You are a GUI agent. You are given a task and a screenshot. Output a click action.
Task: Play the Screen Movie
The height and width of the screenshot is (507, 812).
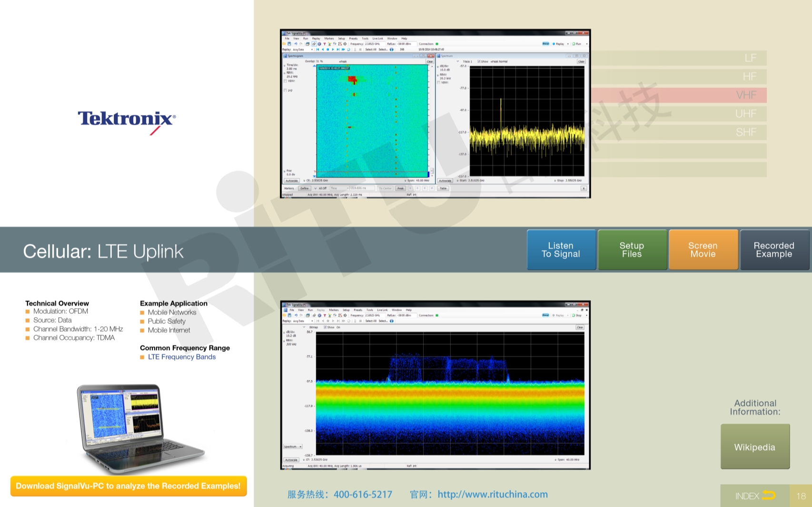[703, 250]
